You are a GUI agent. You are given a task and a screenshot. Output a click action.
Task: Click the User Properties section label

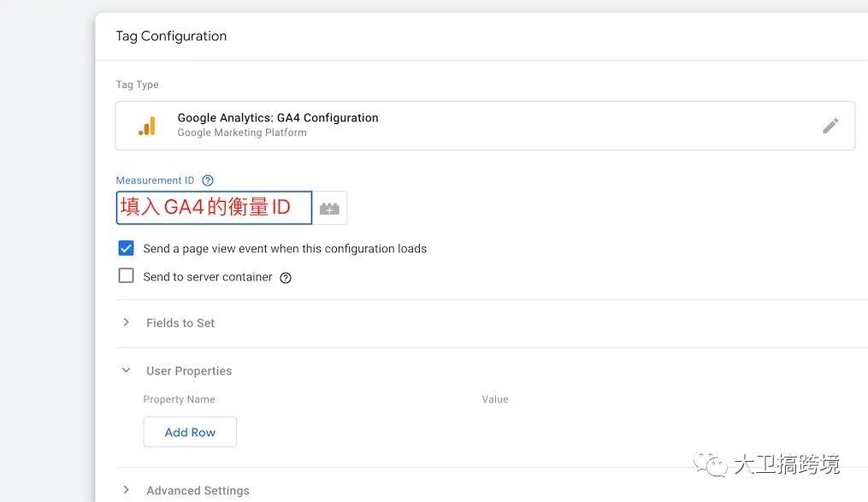[189, 371]
